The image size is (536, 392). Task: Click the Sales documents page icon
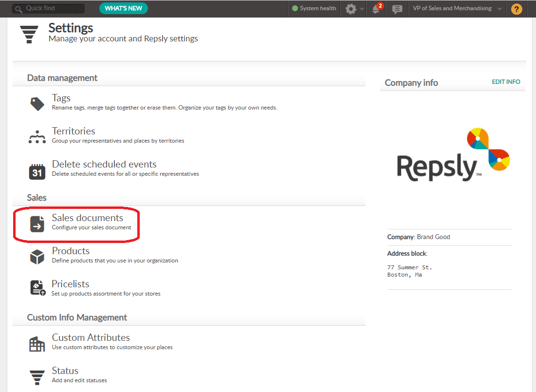[x=37, y=224]
